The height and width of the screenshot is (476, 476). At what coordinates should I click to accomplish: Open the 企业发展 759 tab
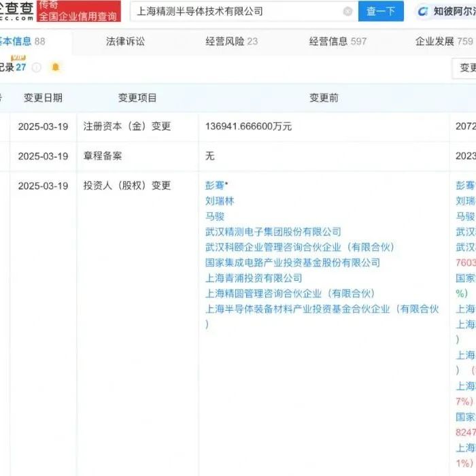444,41
